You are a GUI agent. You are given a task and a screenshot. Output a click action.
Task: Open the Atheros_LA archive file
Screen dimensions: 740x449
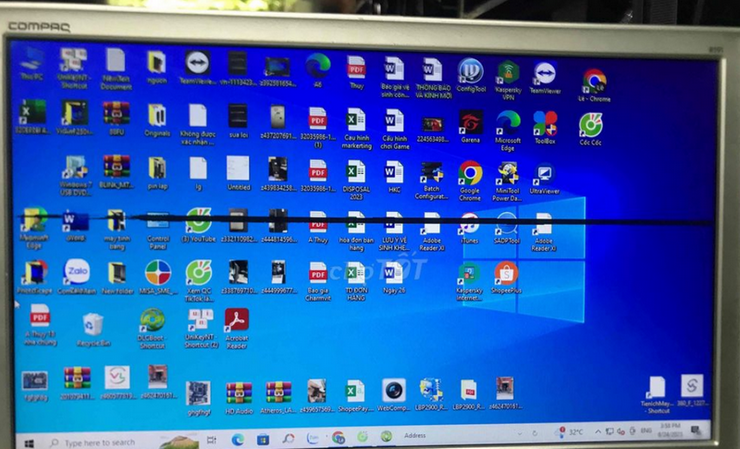coord(278,398)
